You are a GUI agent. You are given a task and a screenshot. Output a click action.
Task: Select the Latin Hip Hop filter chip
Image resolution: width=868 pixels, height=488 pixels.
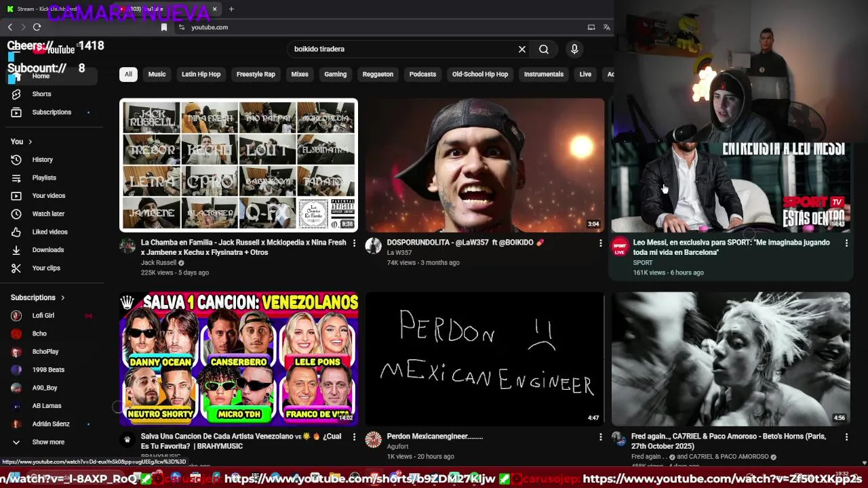(x=201, y=75)
